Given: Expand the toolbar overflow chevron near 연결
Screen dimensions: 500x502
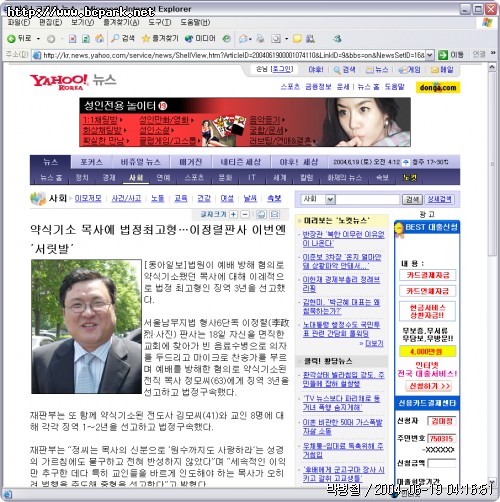Looking at the screenshot, I should (493, 53).
